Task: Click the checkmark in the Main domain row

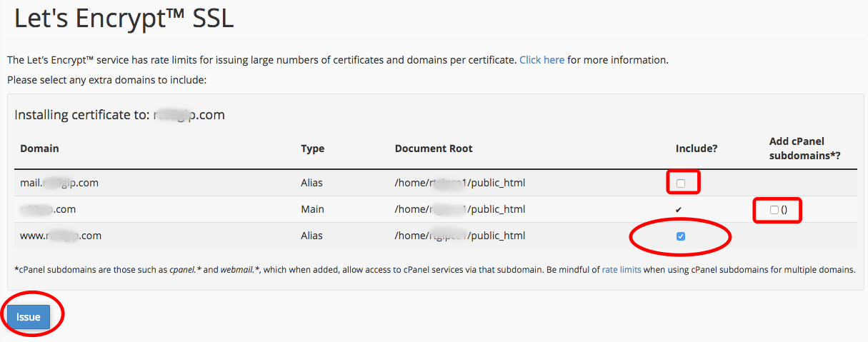Action: (679, 210)
